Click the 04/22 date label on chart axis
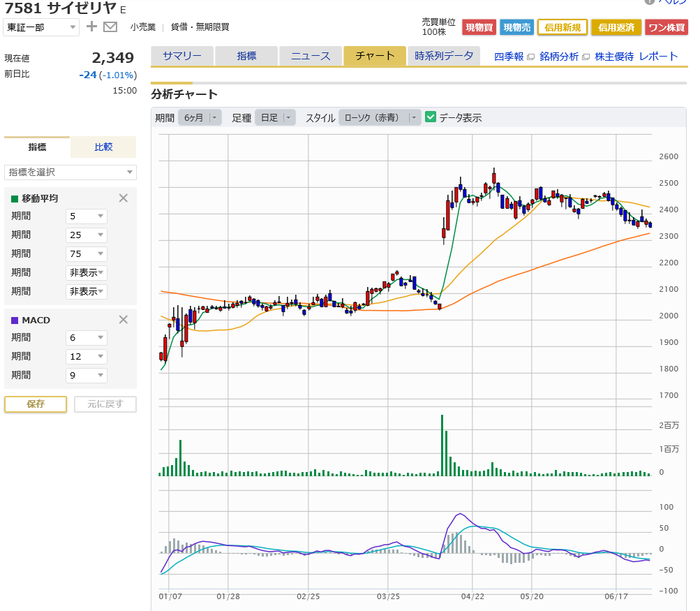The image size is (700, 611). 472,596
